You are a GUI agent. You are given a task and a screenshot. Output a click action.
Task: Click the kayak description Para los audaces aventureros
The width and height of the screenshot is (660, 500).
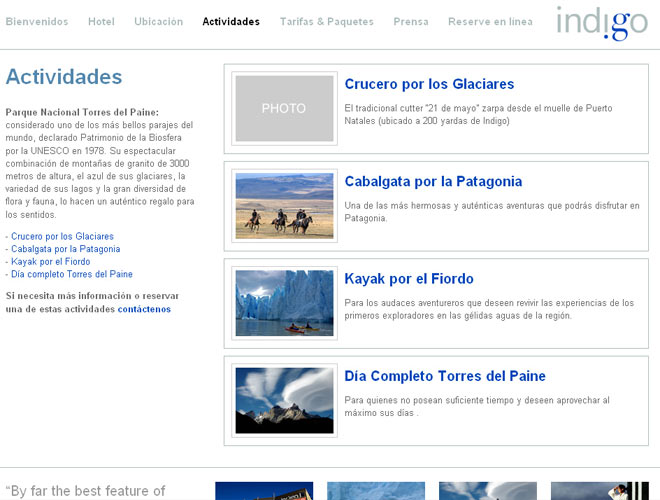[489, 309]
